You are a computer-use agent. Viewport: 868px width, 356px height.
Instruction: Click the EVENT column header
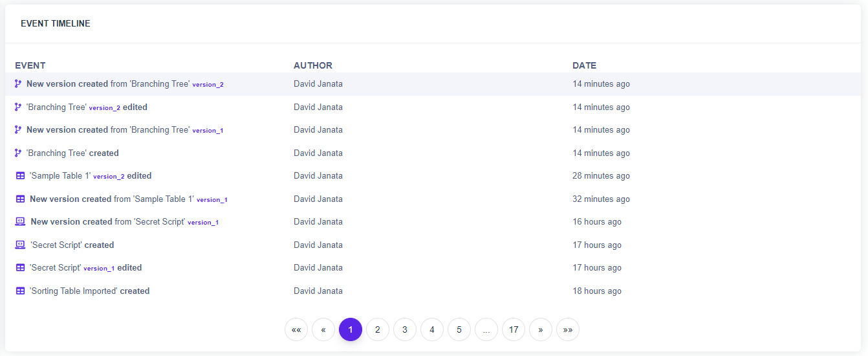pyautogui.click(x=30, y=65)
